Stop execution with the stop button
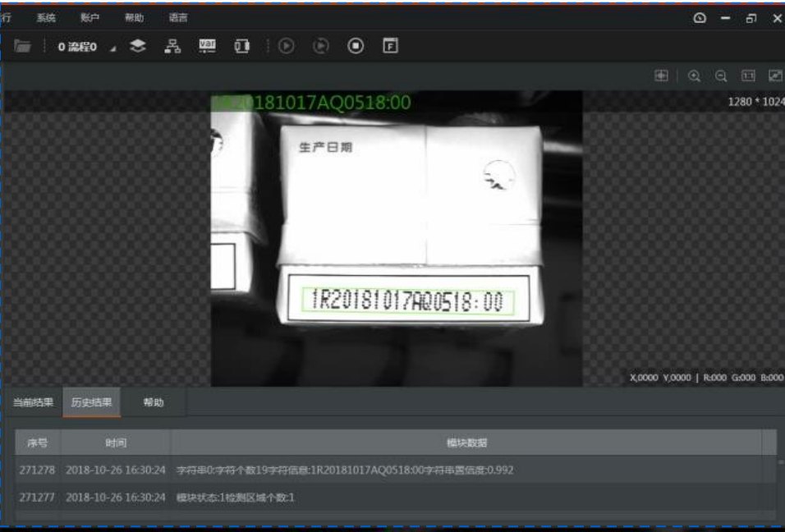The width and height of the screenshot is (785, 532). tap(356, 46)
